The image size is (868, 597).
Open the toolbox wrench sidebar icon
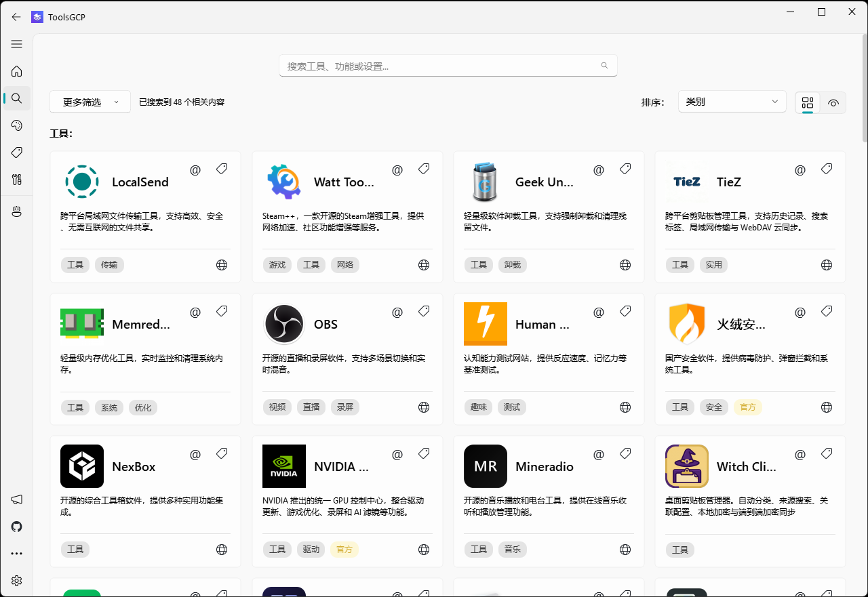[17, 180]
